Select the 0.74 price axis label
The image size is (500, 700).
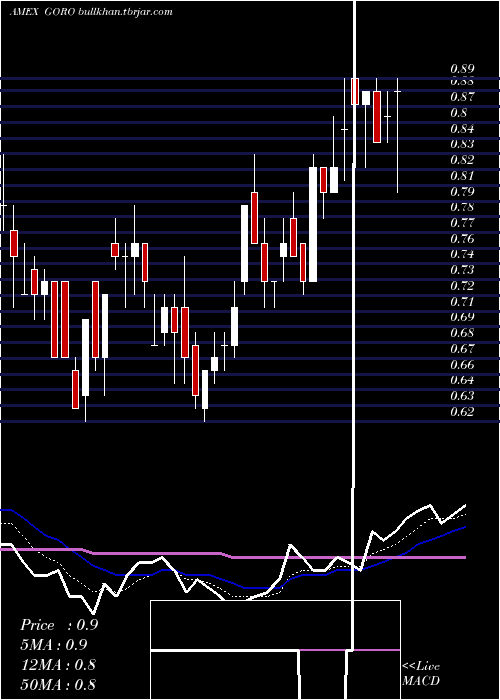pyautogui.click(x=462, y=254)
